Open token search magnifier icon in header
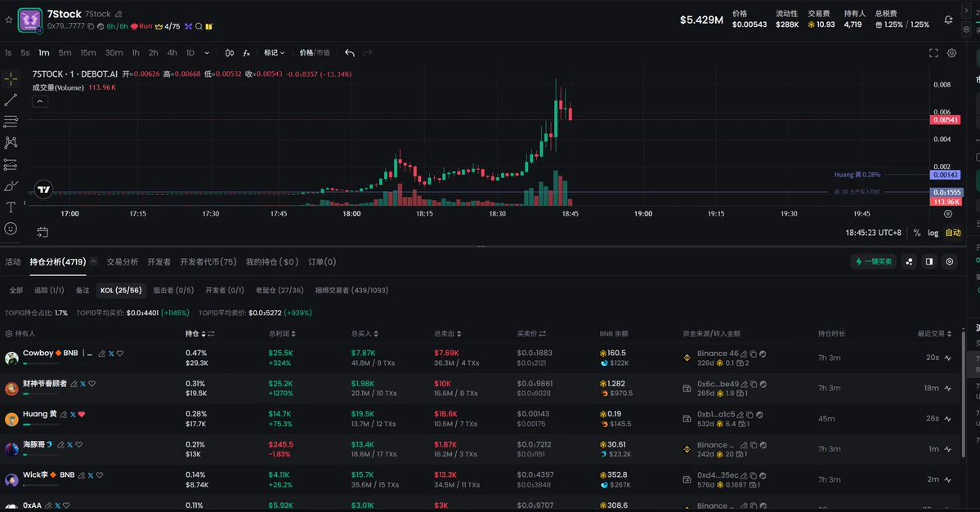Viewport: 980px width, 512px height. click(199, 26)
